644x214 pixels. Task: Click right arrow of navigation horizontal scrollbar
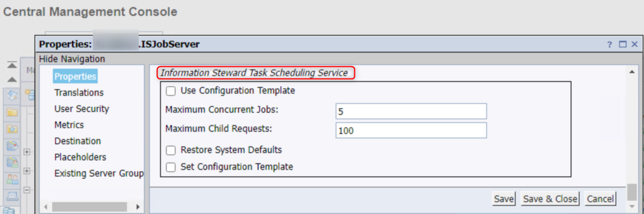coord(138,206)
